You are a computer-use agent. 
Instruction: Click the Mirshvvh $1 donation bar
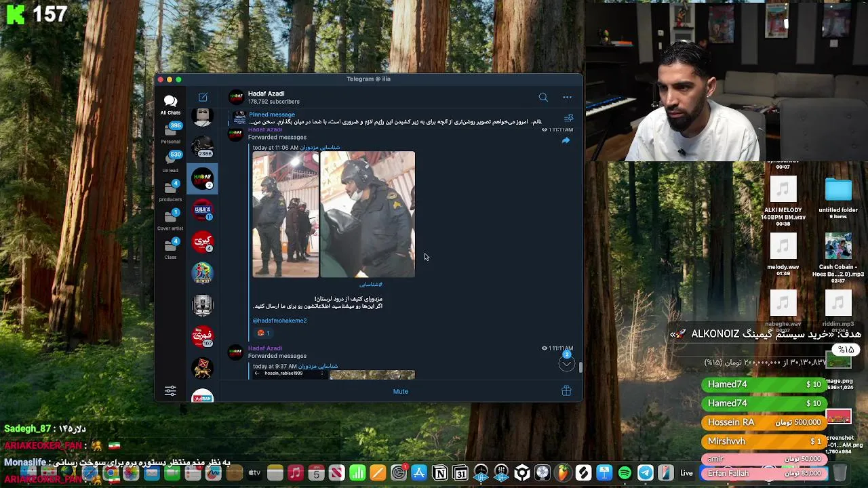tap(763, 441)
